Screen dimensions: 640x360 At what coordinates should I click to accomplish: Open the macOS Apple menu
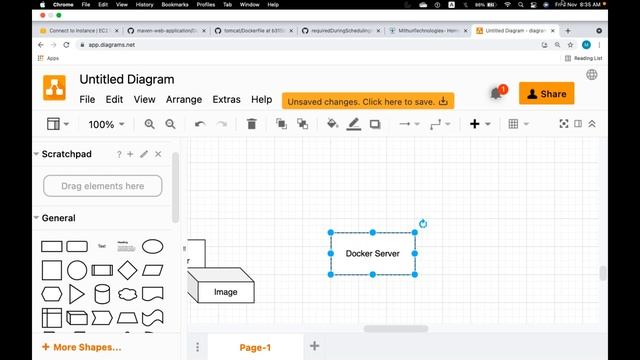tap(42, 4)
